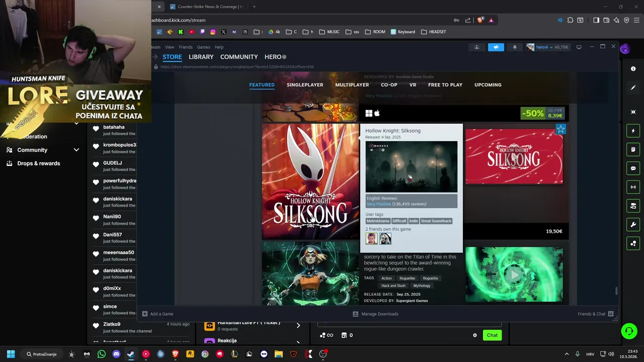This screenshot has height=362, width=644.
Task: Switch Steam to Big Picture mode icon
Action: click(x=579, y=47)
